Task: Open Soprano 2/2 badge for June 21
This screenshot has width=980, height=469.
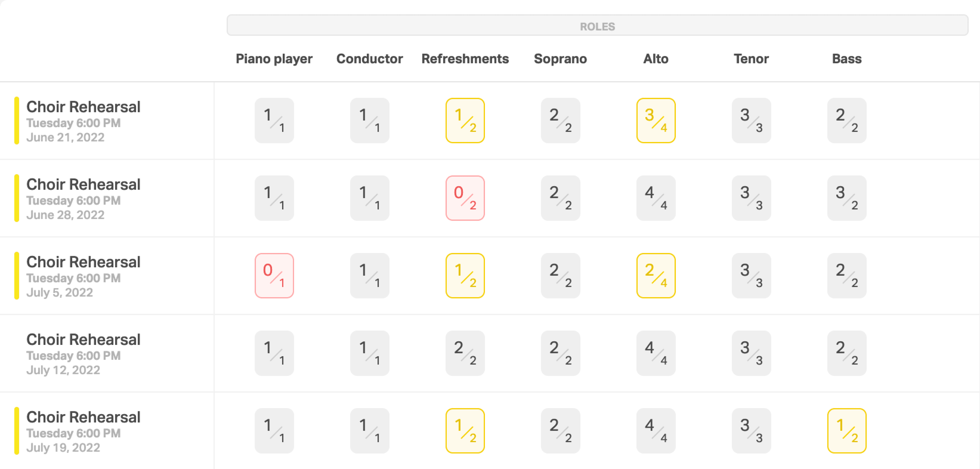Action: (x=560, y=120)
